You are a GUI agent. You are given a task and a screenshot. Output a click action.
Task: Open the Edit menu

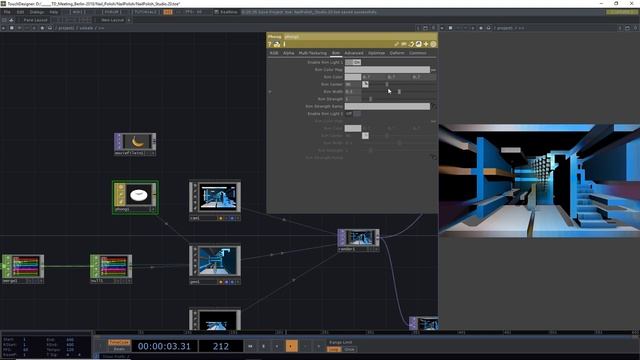coord(20,12)
